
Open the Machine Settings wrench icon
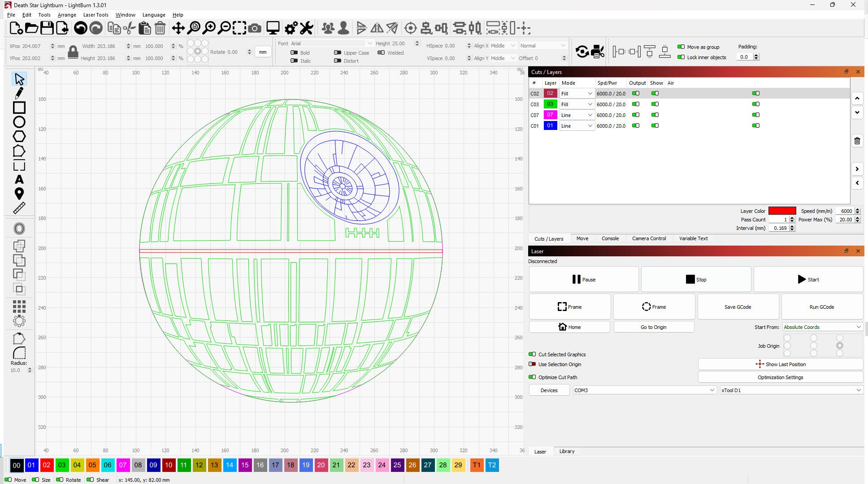click(306, 28)
